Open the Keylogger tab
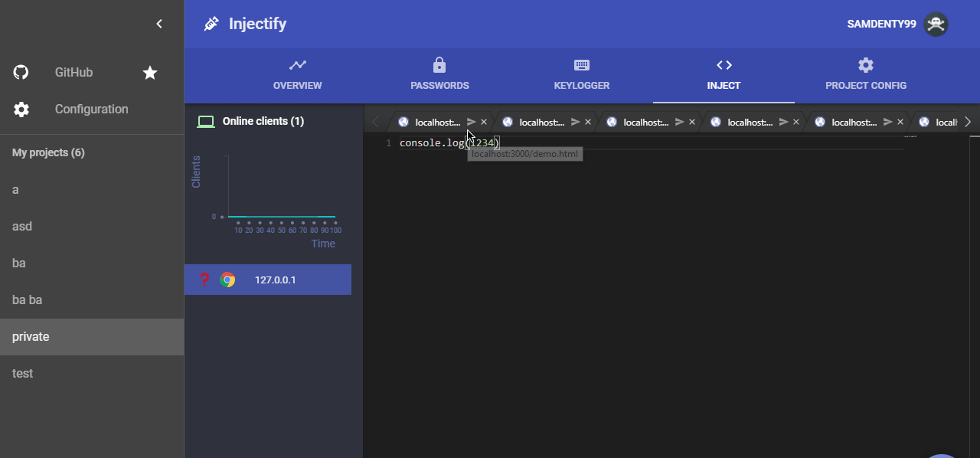The width and height of the screenshot is (980, 458). click(582, 75)
